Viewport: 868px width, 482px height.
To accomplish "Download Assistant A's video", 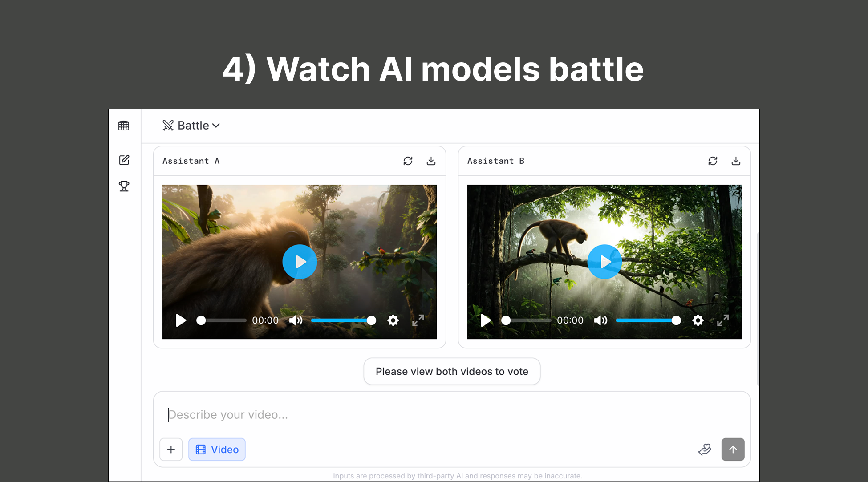I will (x=431, y=161).
